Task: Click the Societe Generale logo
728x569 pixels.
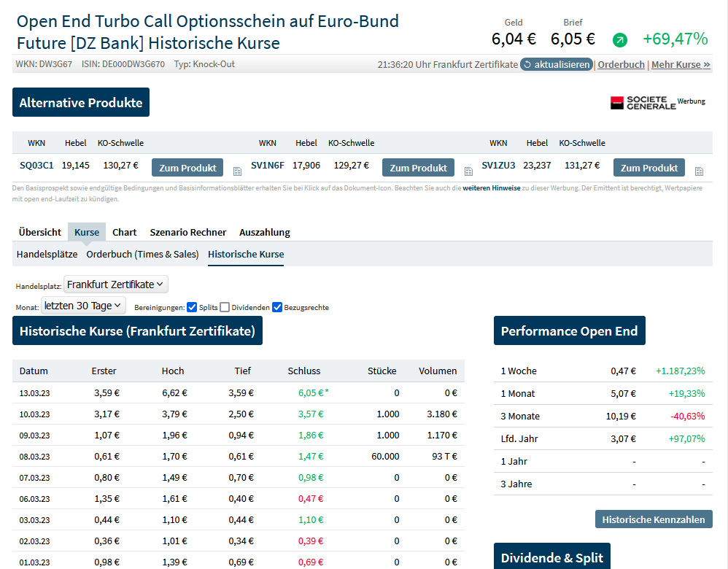Action: (x=643, y=103)
